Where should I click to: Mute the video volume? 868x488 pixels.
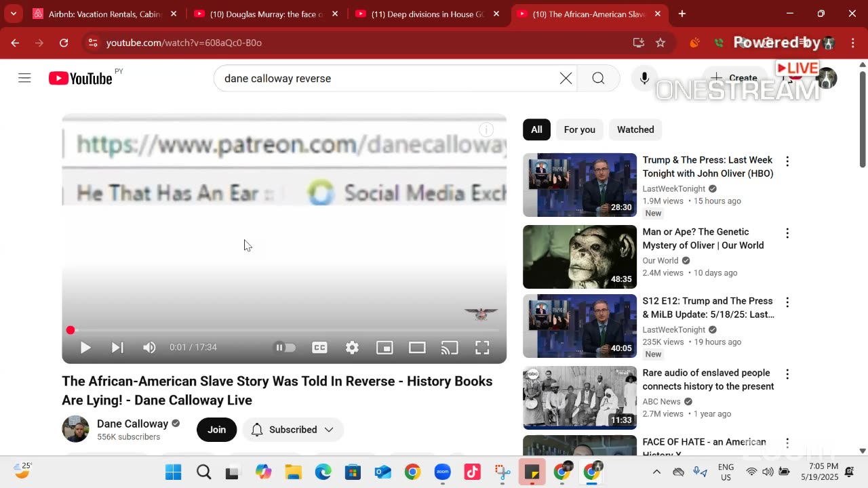[149, 348]
